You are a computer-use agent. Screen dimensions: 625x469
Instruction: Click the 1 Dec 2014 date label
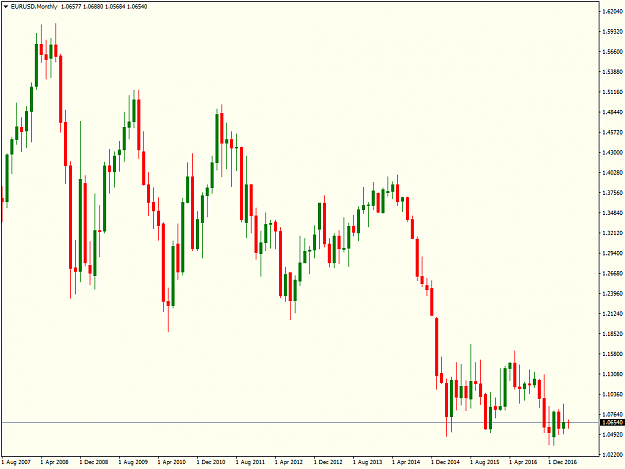[445, 462]
